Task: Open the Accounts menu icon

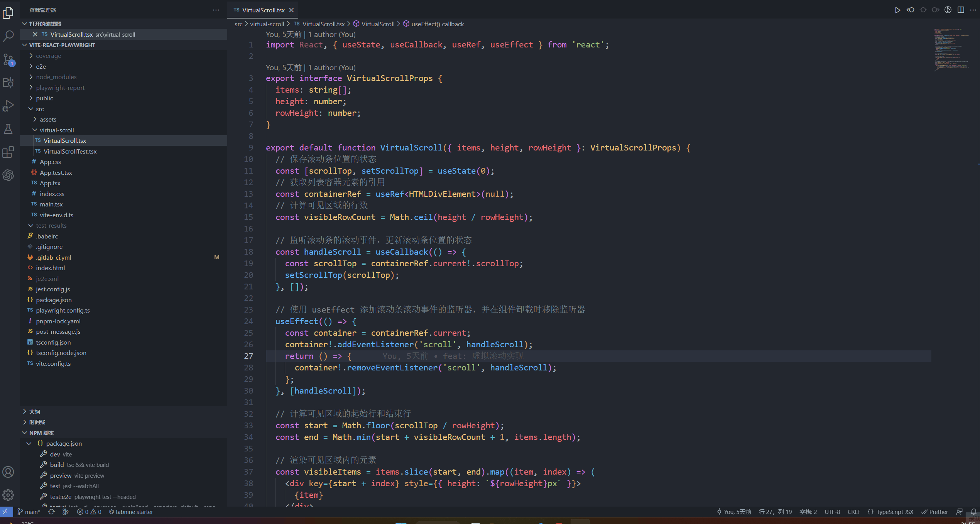Action: [8, 472]
